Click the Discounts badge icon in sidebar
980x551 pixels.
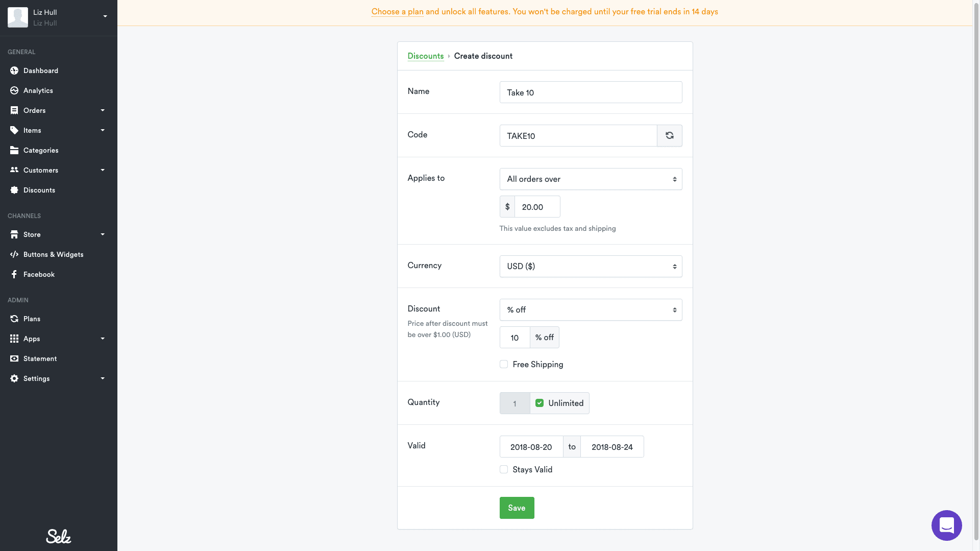(x=14, y=190)
